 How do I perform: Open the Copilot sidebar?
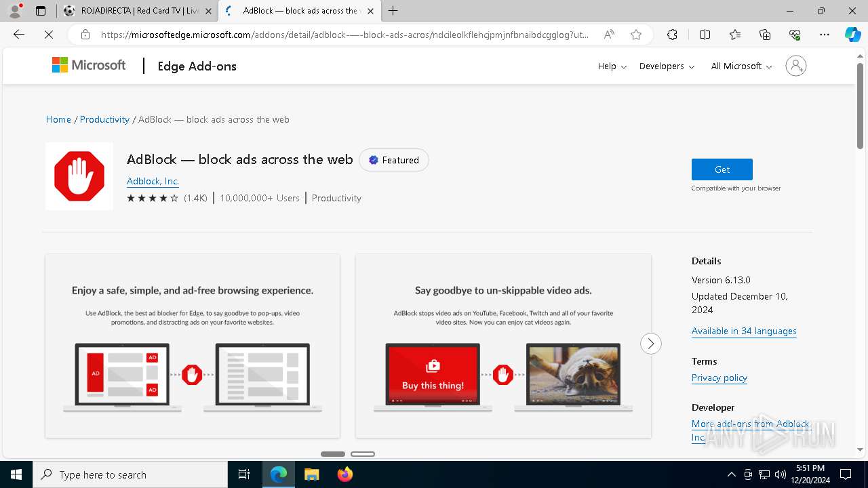tap(852, 35)
